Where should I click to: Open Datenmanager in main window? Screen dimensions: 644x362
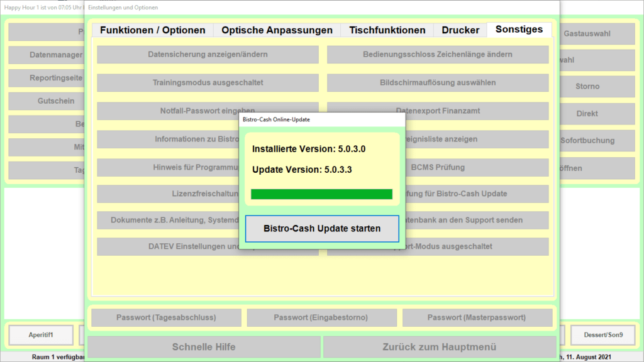[47, 55]
